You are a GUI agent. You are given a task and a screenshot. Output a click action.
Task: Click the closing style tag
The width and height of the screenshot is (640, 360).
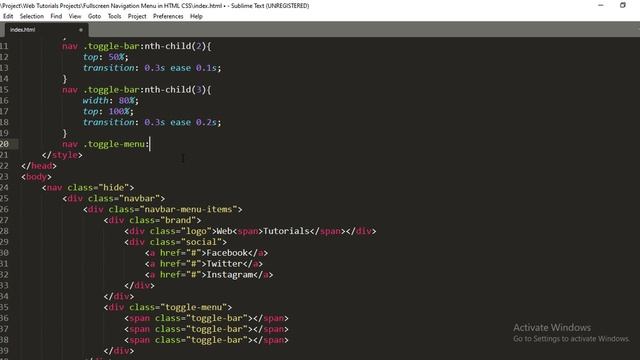(62, 155)
